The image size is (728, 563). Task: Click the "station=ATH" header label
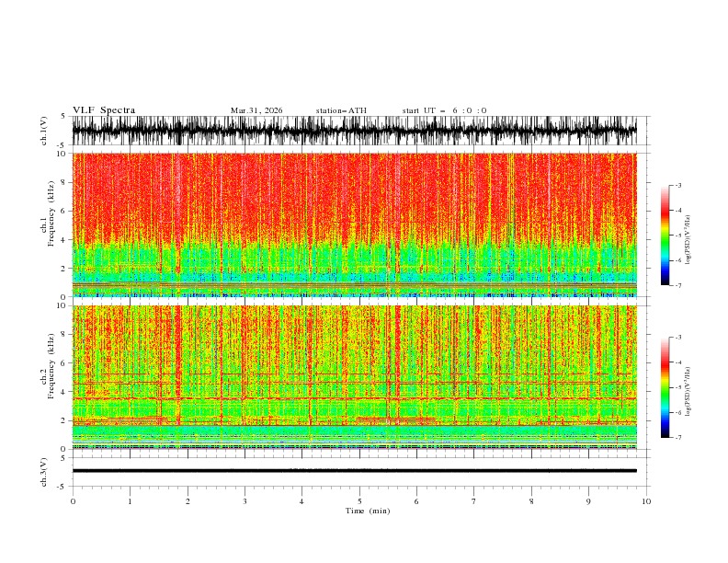341,110
